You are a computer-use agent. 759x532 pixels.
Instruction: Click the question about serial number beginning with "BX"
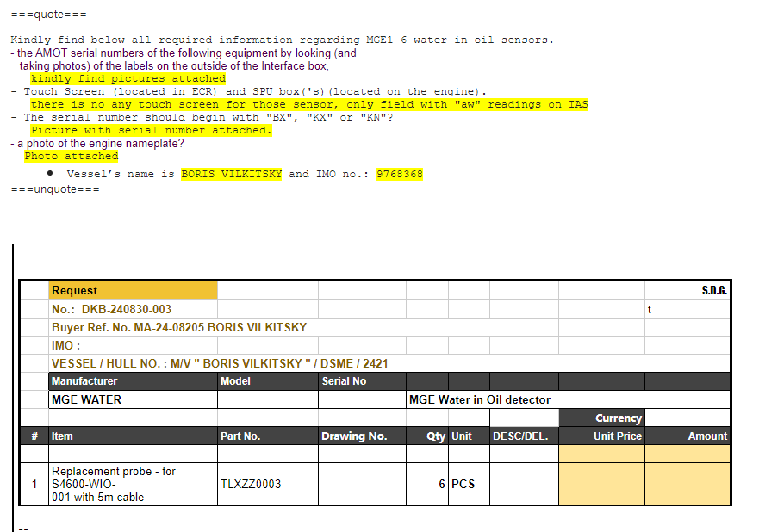(x=202, y=118)
